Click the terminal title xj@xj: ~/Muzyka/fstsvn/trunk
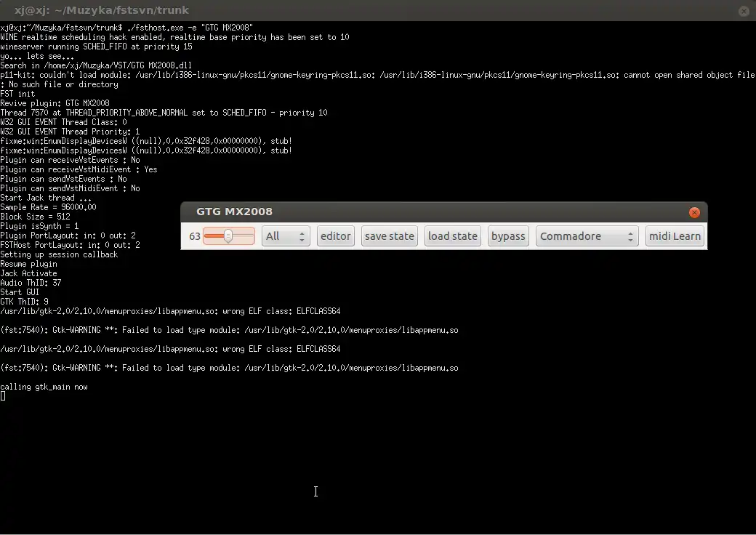The width and height of the screenshot is (756, 535). click(102, 10)
